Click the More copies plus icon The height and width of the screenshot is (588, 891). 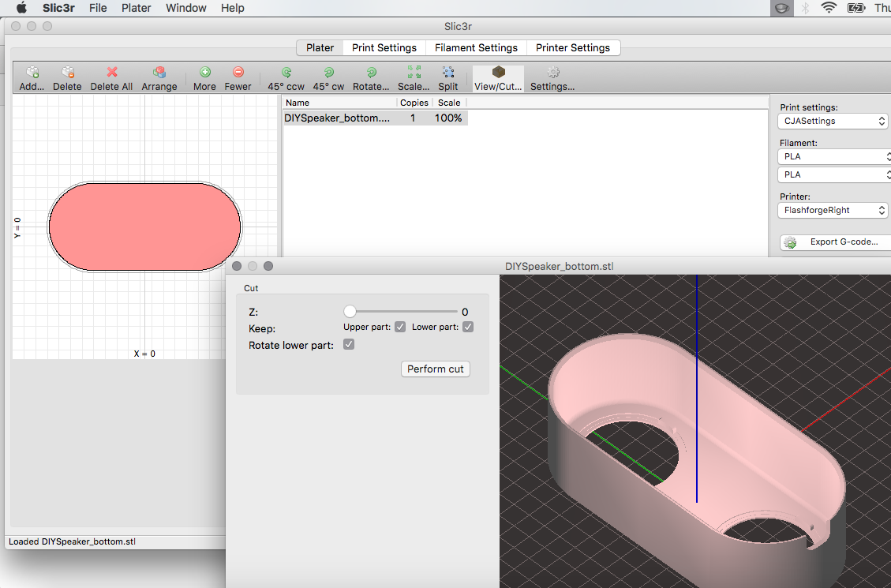coord(204,72)
